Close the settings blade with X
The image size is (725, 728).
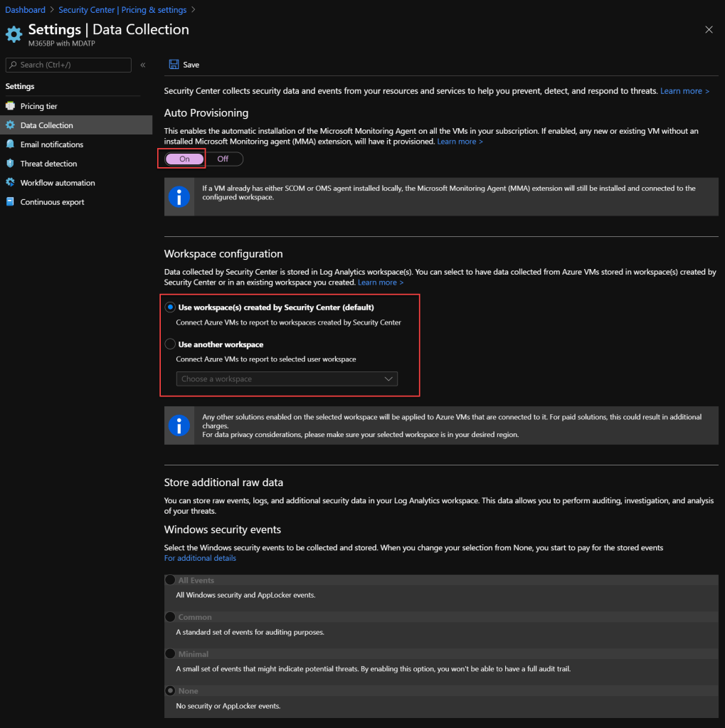(x=709, y=30)
